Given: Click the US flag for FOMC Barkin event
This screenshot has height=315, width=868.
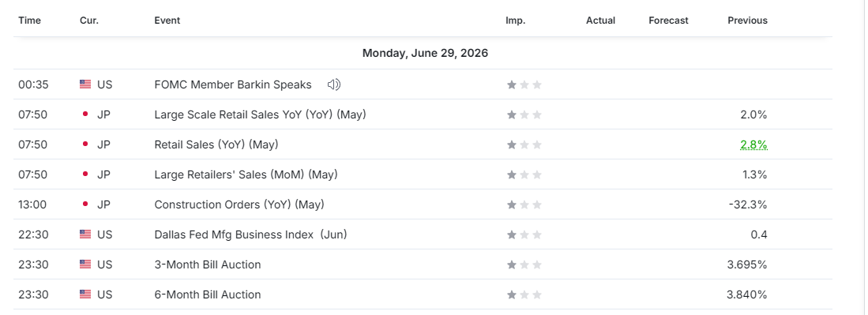Looking at the screenshot, I should pyautogui.click(x=85, y=84).
